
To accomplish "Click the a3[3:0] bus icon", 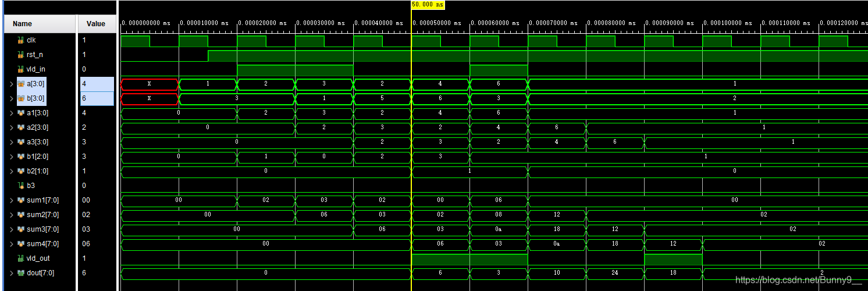I will [21, 142].
